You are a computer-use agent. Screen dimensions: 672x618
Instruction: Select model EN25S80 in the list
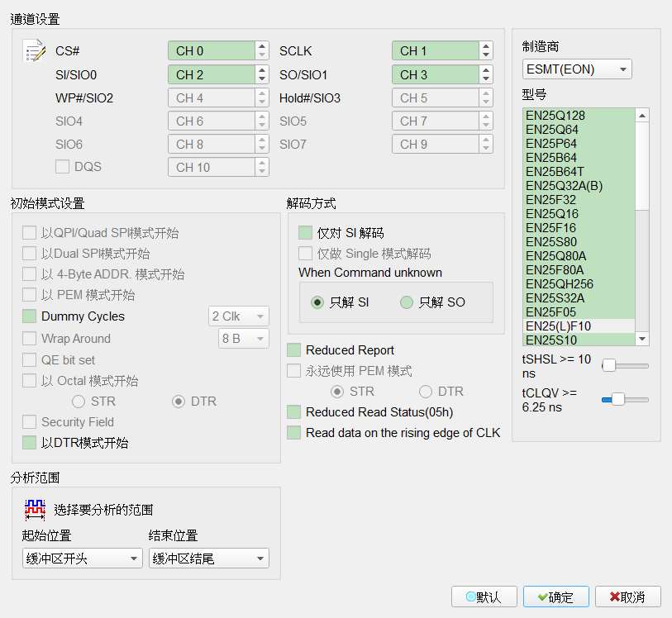pos(579,242)
